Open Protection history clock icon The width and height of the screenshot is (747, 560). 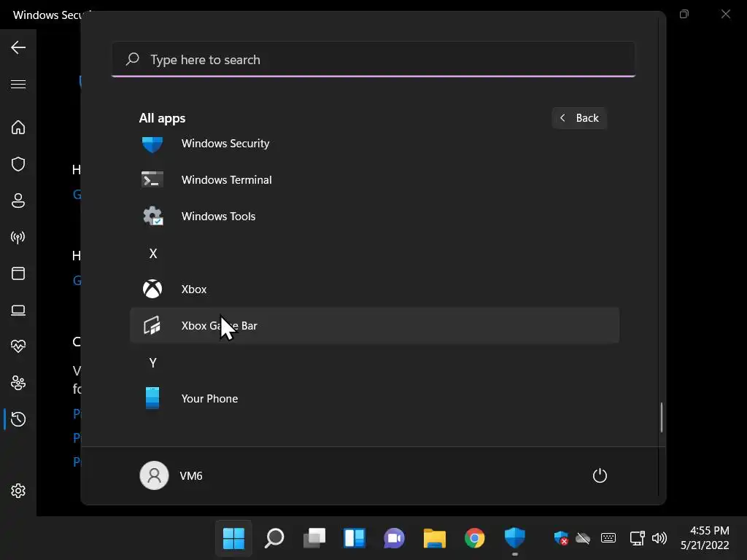tap(18, 419)
